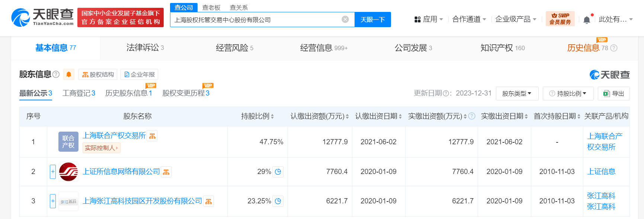
Task: Expand row 3 with the plus button
Action: tap(53, 201)
